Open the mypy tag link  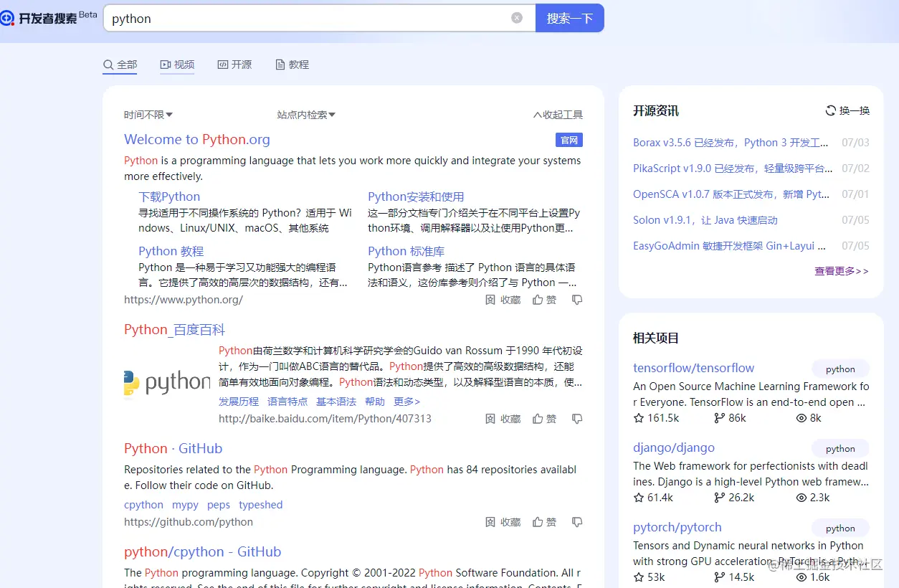(x=185, y=505)
